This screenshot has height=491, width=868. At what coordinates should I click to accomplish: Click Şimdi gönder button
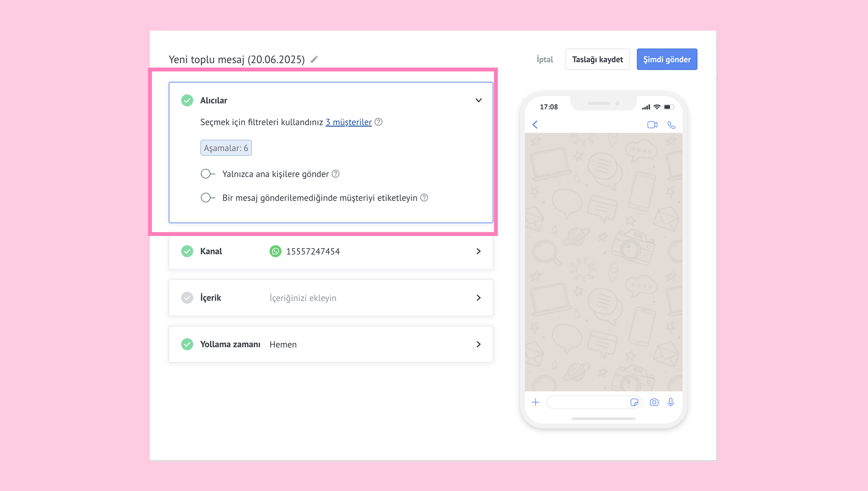point(667,59)
